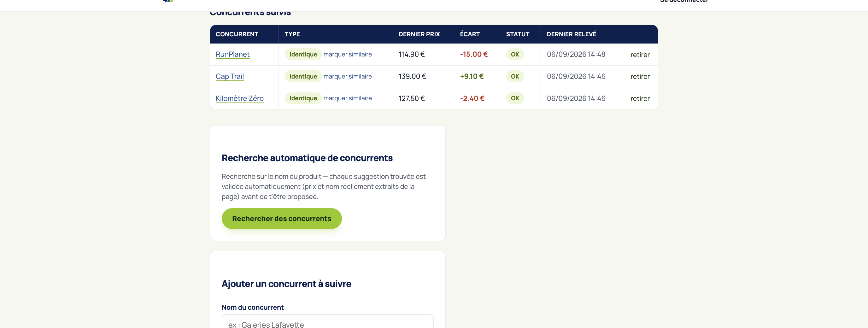Click the écart value +9.10 €
Image resolution: width=868 pixels, height=328 pixels.
(472, 76)
